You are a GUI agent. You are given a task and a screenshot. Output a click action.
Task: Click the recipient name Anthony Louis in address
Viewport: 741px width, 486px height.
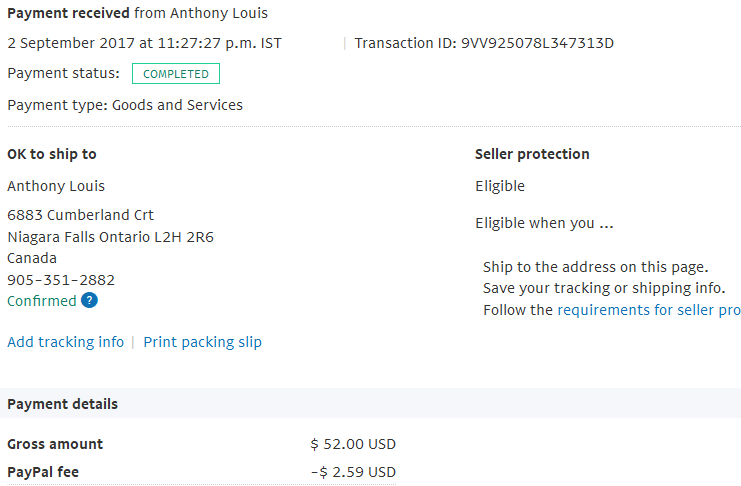[56, 186]
